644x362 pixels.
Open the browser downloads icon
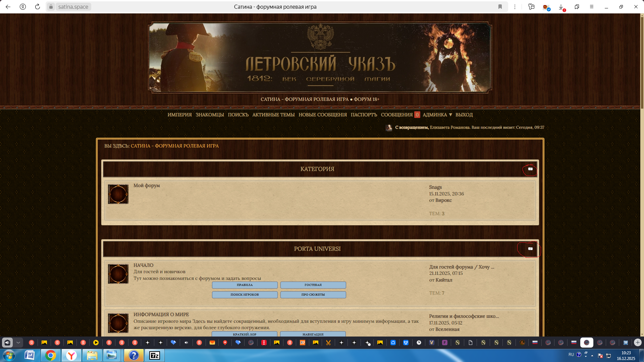point(561,7)
